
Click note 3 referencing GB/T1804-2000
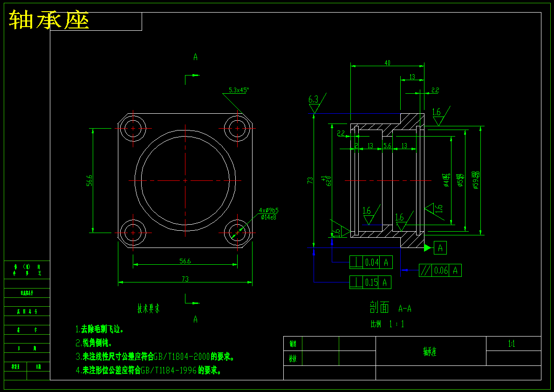155,357
